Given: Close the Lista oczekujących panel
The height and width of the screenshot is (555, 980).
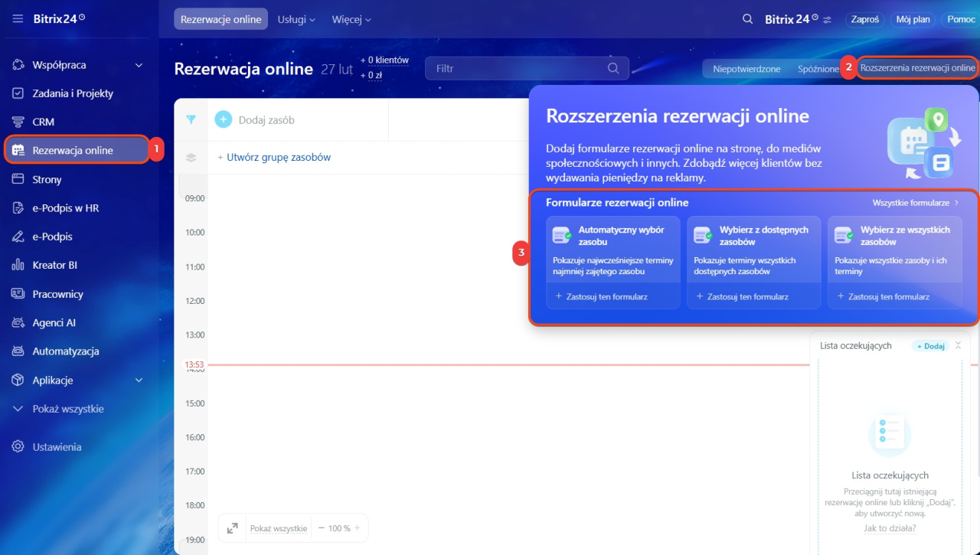Looking at the screenshot, I should (x=958, y=346).
